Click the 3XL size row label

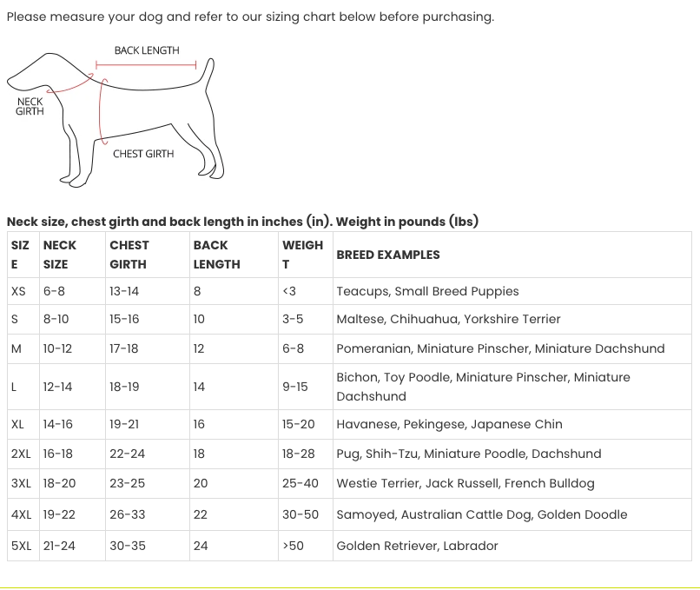21,483
